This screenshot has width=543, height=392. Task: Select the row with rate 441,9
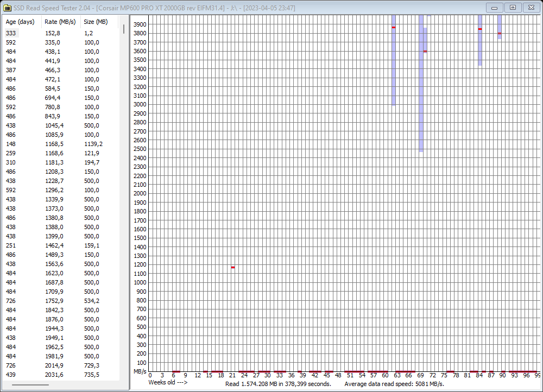tap(61, 61)
